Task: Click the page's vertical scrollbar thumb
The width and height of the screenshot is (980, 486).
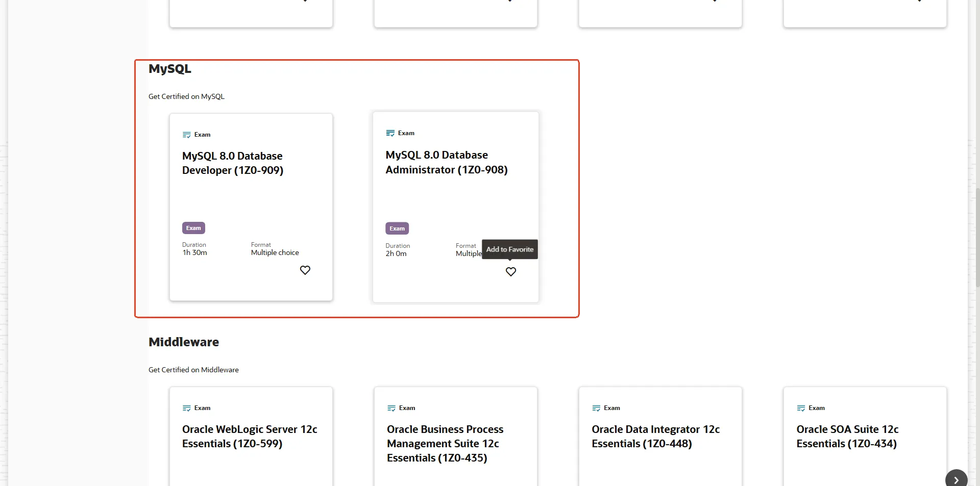Action: pyautogui.click(x=977, y=237)
